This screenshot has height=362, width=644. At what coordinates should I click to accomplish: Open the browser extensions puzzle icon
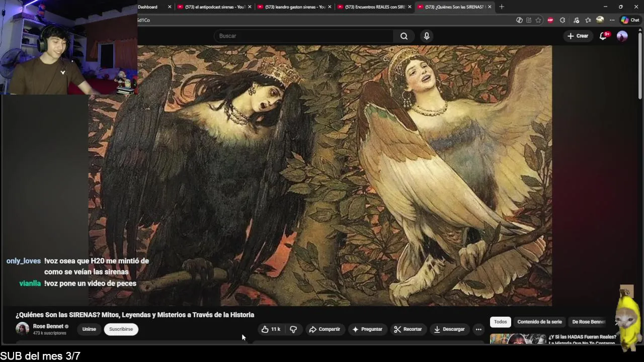(x=562, y=20)
